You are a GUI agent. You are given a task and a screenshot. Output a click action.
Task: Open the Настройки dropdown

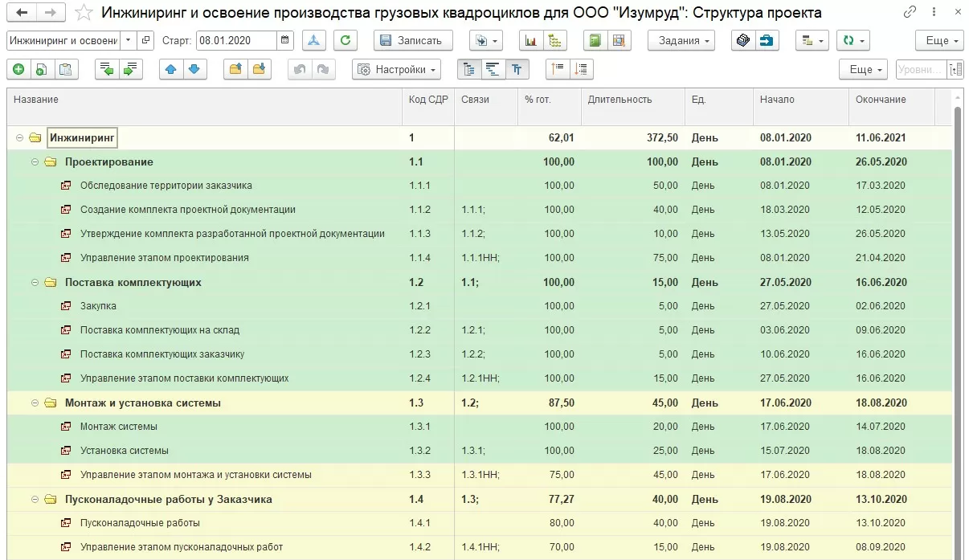pos(397,70)
